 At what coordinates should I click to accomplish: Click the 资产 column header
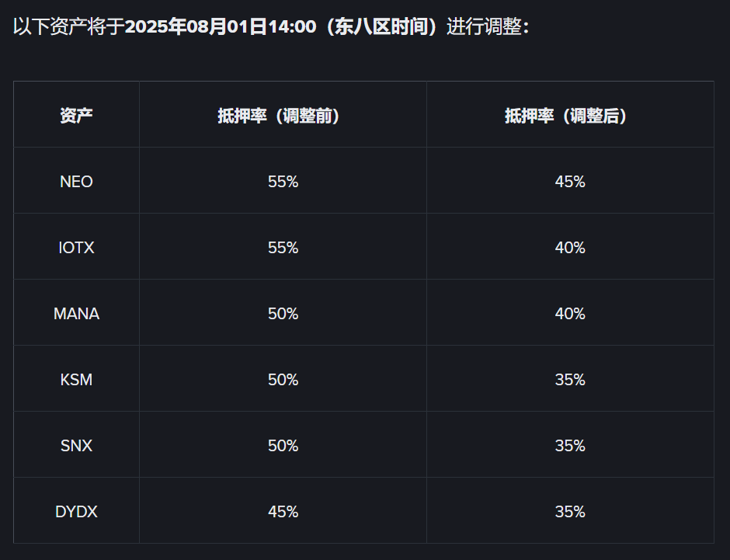tap(76, 115)
